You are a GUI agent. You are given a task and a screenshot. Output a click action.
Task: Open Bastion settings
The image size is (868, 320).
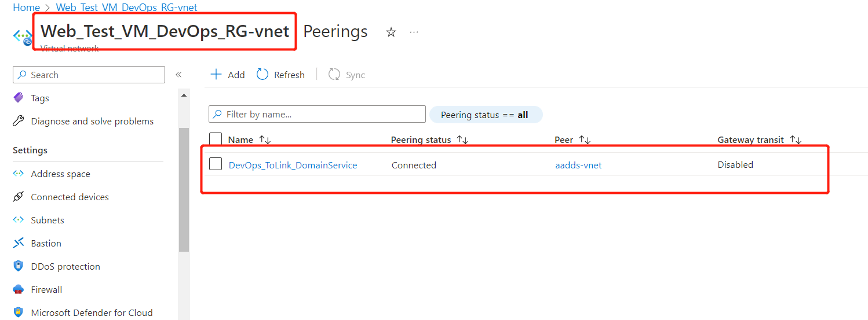pos(46,243)
